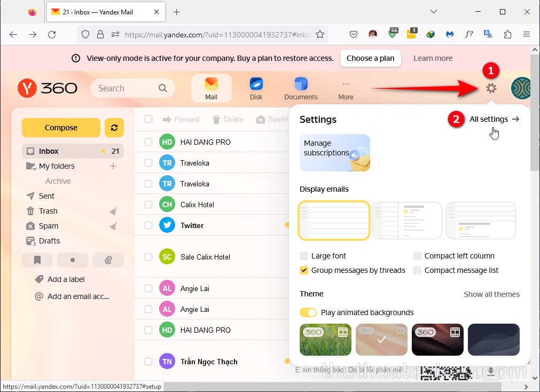Viewport: 540px width, 392px height.
Task: Click the unread dot filter icon
Action: point(73,260)
